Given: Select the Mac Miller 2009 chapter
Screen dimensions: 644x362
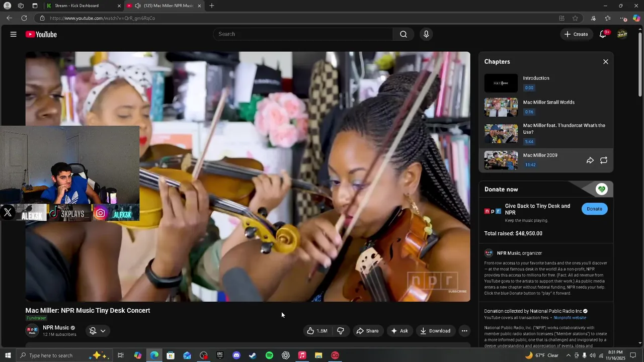Looking at the screenshot, I should [540, 155].
